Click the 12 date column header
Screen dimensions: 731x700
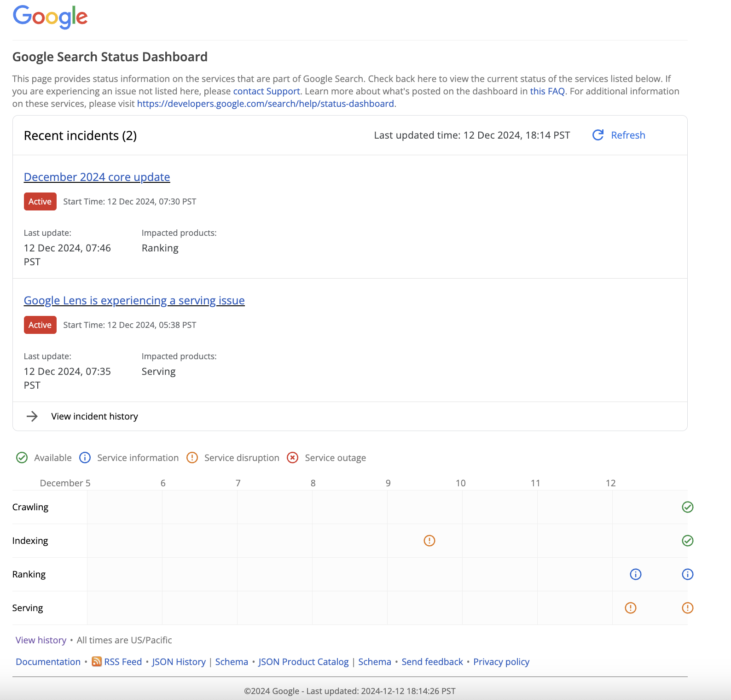611,483
